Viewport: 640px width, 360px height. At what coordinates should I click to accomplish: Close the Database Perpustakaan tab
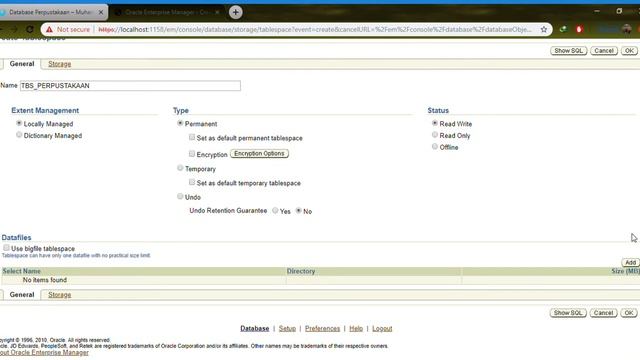tap(101, 12)
